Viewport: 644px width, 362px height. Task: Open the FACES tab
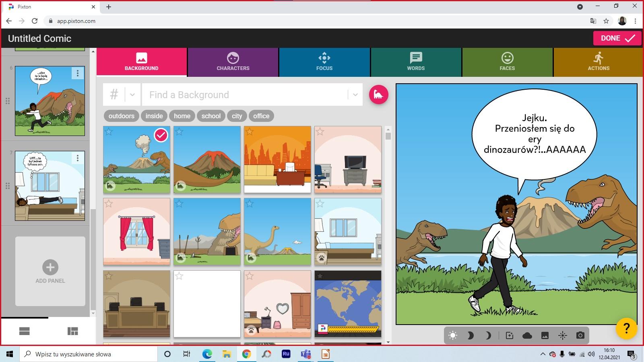(x=507, y=62)
